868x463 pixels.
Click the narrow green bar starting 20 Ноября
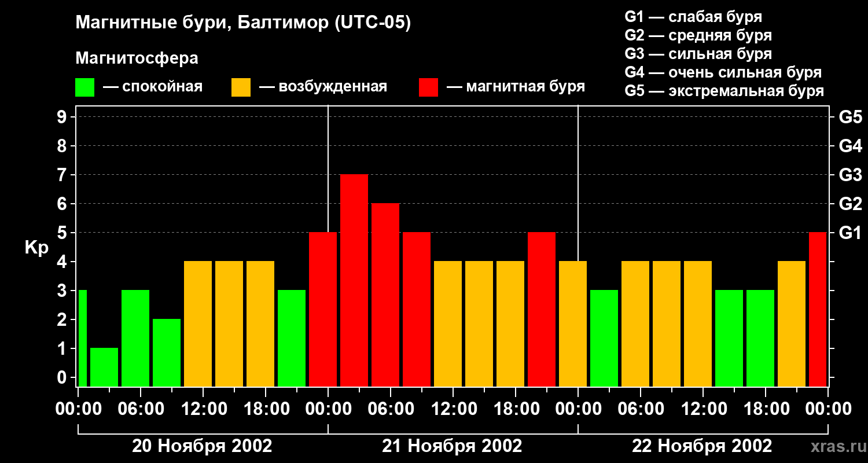tap(82, 338)
